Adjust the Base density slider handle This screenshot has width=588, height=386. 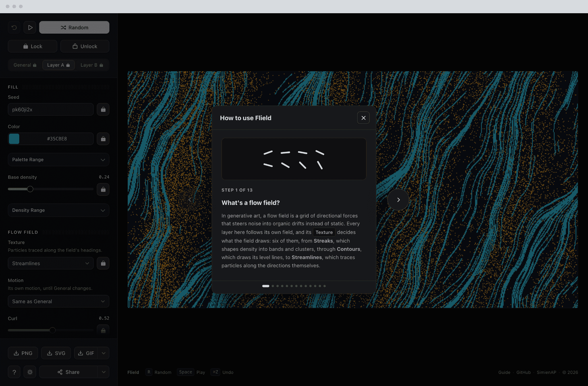click(x=30, y=189)
